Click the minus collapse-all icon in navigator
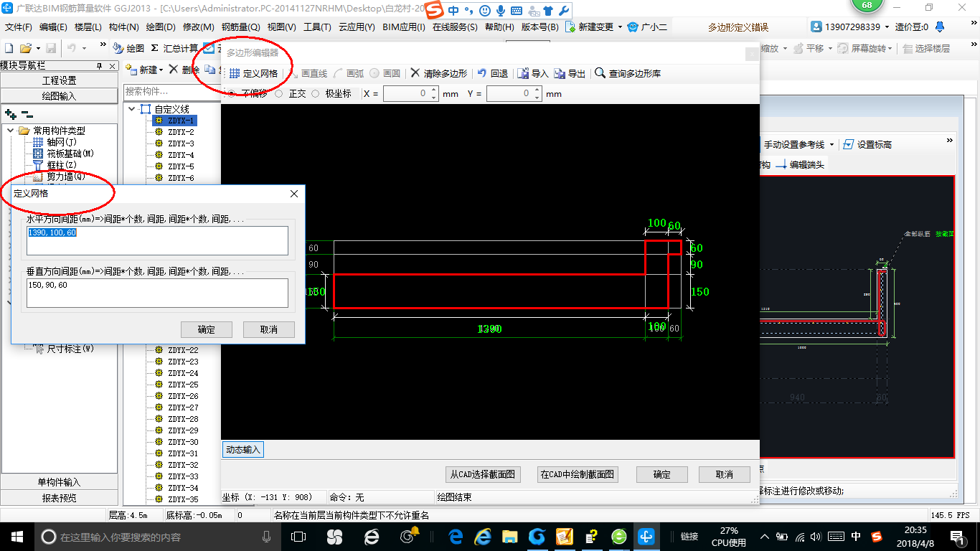 click(27, 114)
